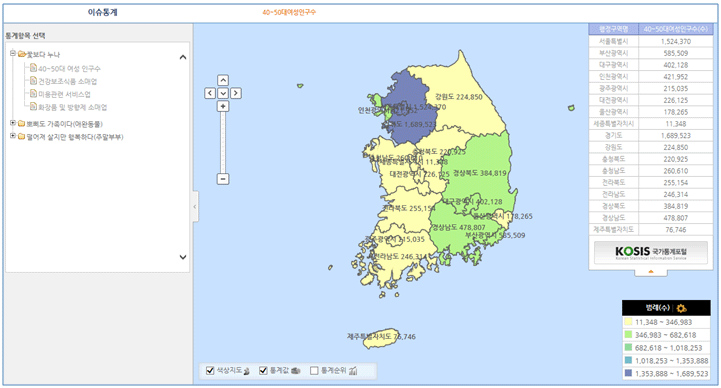Click the KOSIS 국가통계포털 logo banner

point(651,252)
